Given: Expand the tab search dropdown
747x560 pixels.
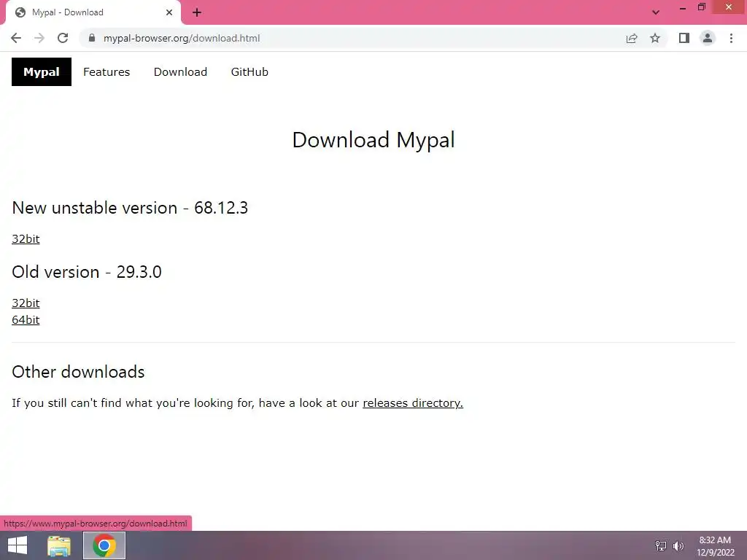Looking at the screenshot, I should pos(656,12).
